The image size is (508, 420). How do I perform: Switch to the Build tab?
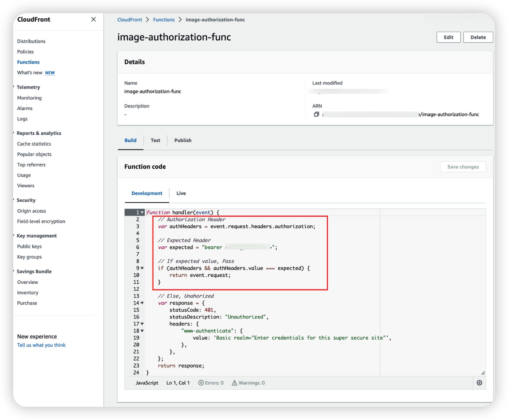coord(130,140)
